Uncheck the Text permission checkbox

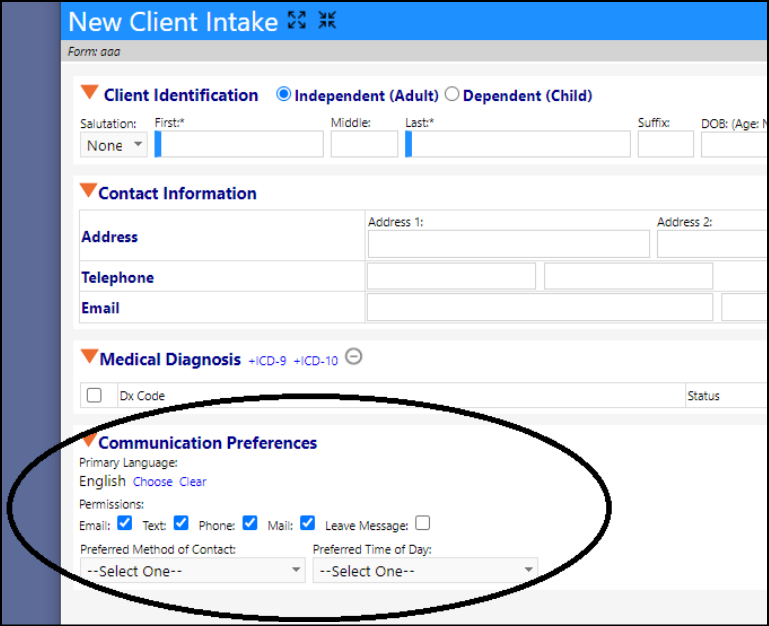(x=181, y=523)
